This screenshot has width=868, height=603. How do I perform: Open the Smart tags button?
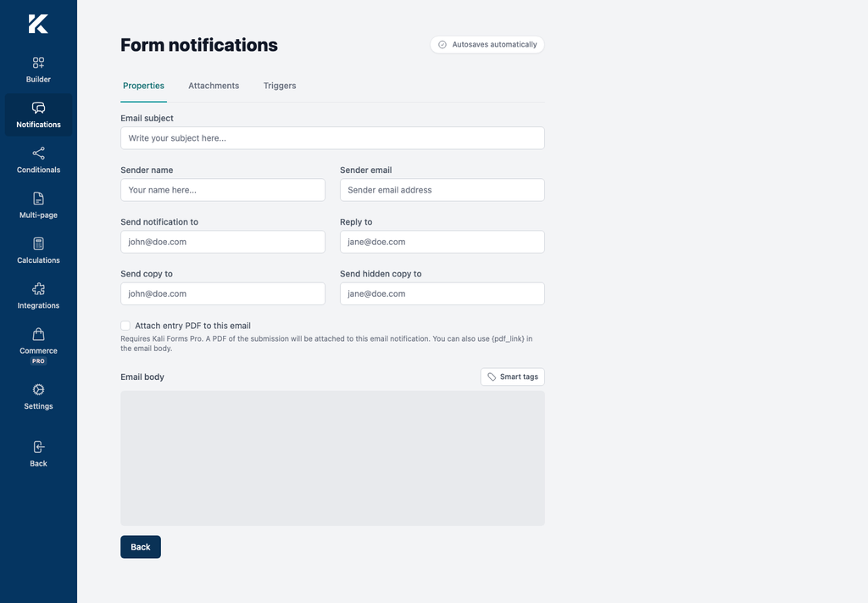click(x=513, y=377)
